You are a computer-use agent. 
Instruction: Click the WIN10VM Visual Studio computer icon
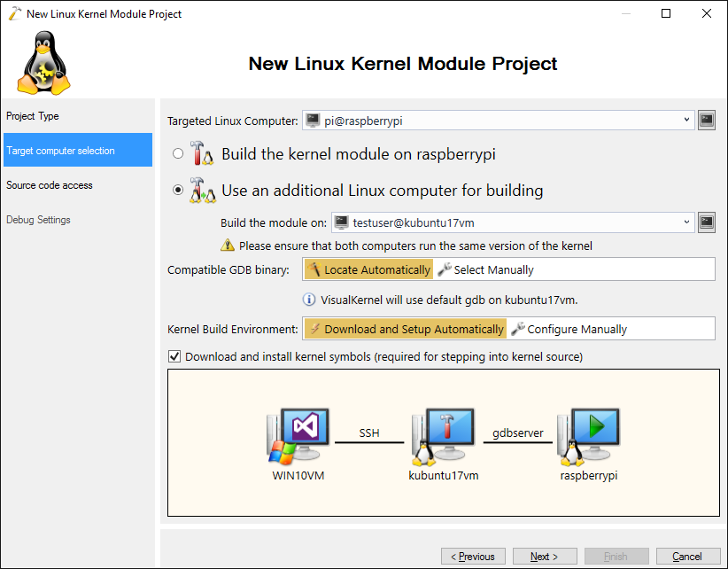coord(298,437)
